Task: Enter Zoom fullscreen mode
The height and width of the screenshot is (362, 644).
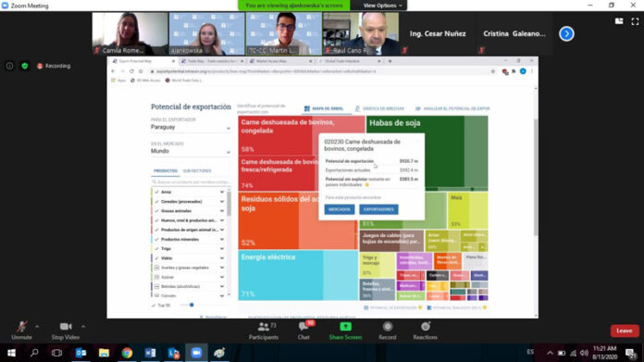Action: pyautogui.click(x=635, y=21)
